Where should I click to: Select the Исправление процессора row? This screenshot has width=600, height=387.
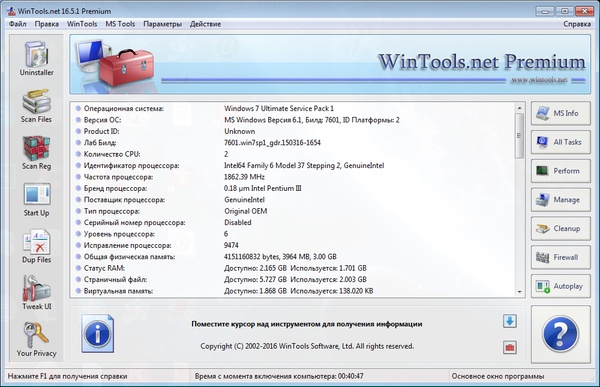[293, 245]
